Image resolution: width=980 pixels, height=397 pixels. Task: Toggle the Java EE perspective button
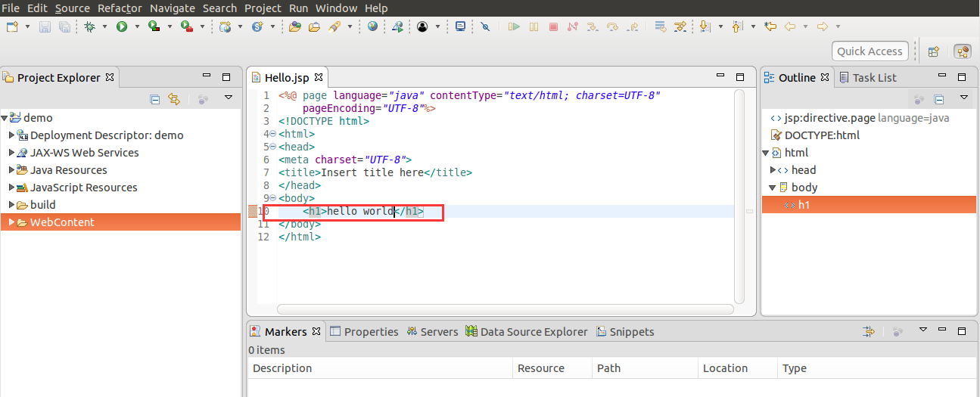[x=963, y=51]
